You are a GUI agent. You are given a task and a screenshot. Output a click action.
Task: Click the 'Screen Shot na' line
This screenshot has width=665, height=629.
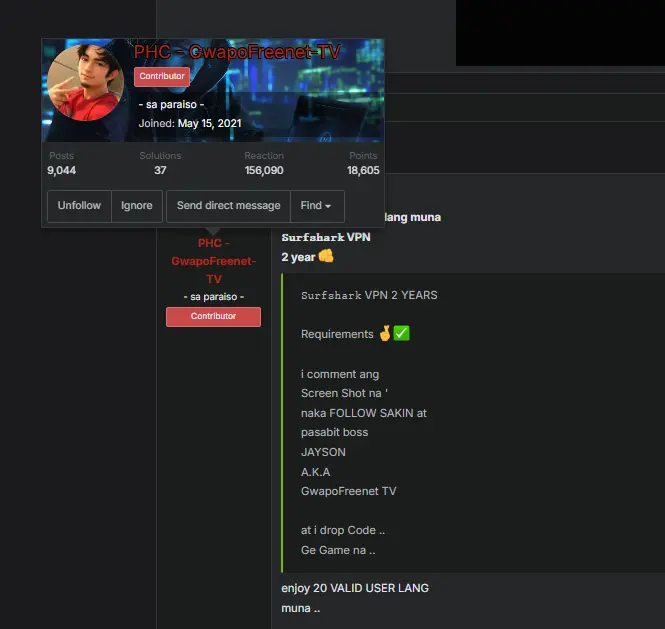pyautogui.click(x=344, y=394)
